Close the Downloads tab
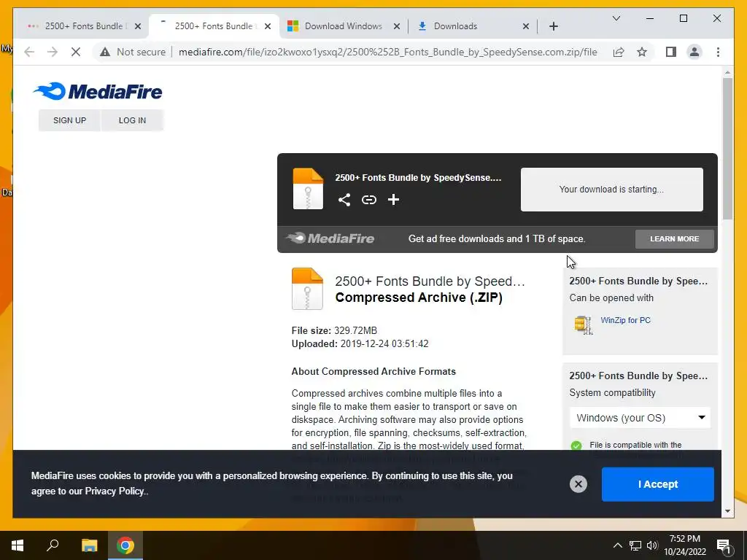 [525, 26]
